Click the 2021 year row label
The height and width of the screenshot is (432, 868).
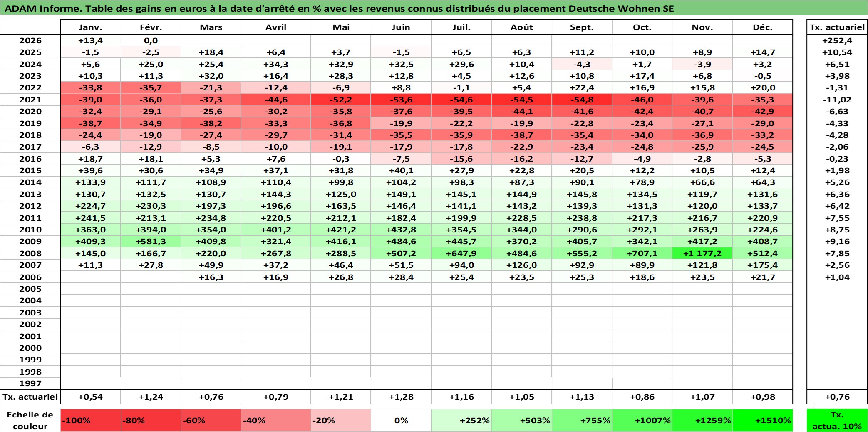point(30,100)
